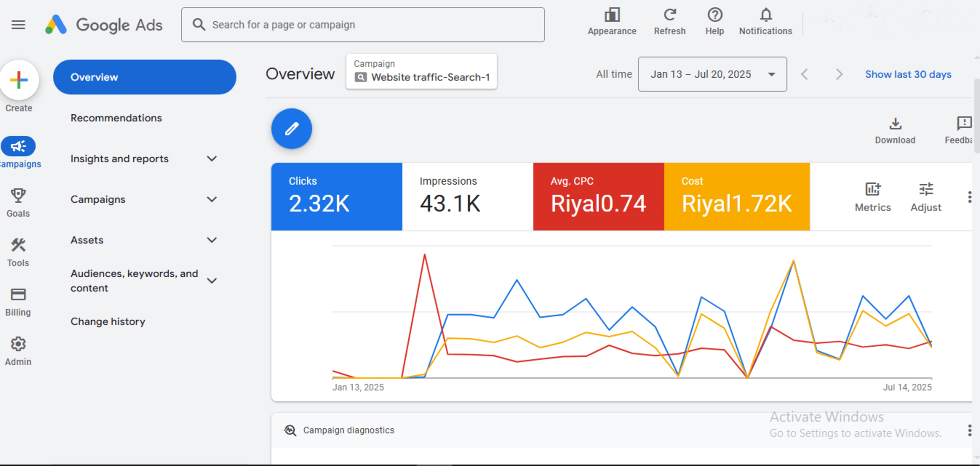
Task: Click the Jan 13, 2025 axis label
Action: [358, 387]
